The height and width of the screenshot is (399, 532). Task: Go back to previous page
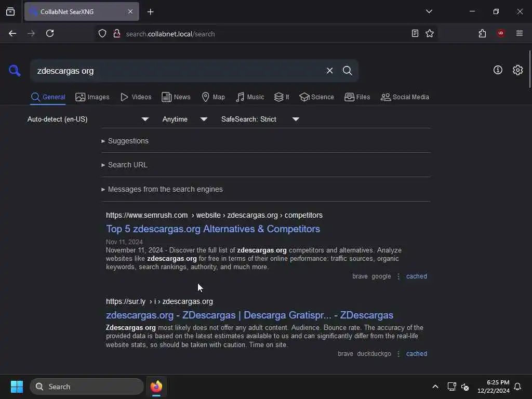tap(12, 33)
